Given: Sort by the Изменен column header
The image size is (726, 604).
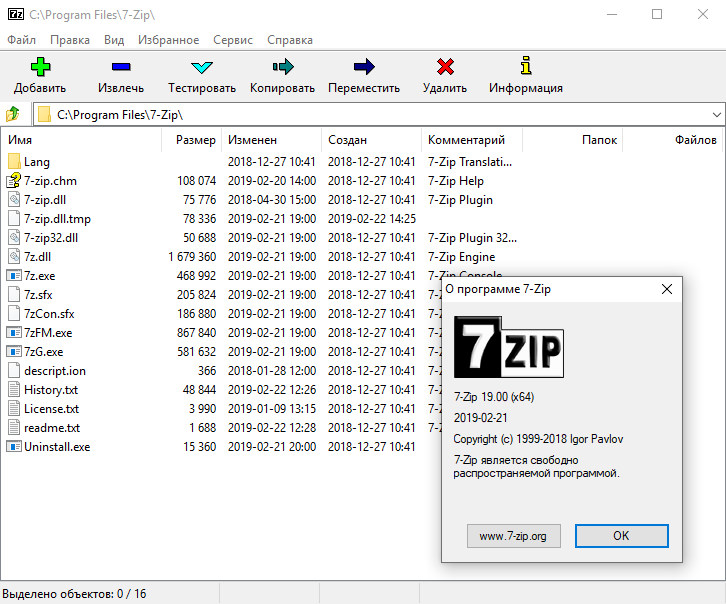Looking at the screenshot, I should (272, 140).
